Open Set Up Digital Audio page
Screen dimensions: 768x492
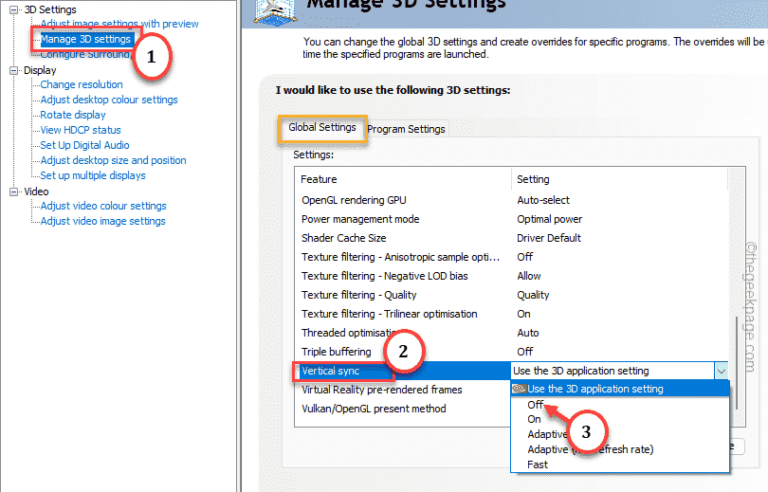point(85,146)
